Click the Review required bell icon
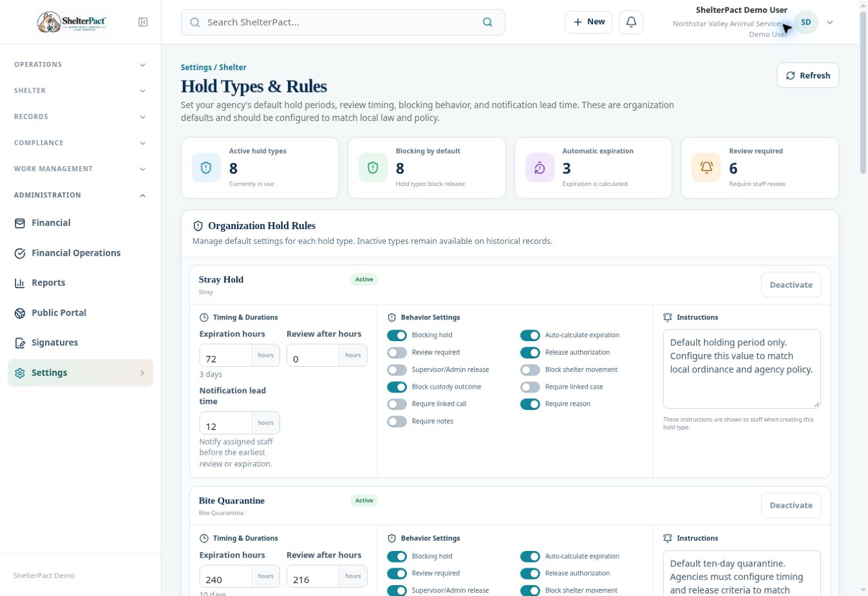868x596 pixels. point(706,168)
